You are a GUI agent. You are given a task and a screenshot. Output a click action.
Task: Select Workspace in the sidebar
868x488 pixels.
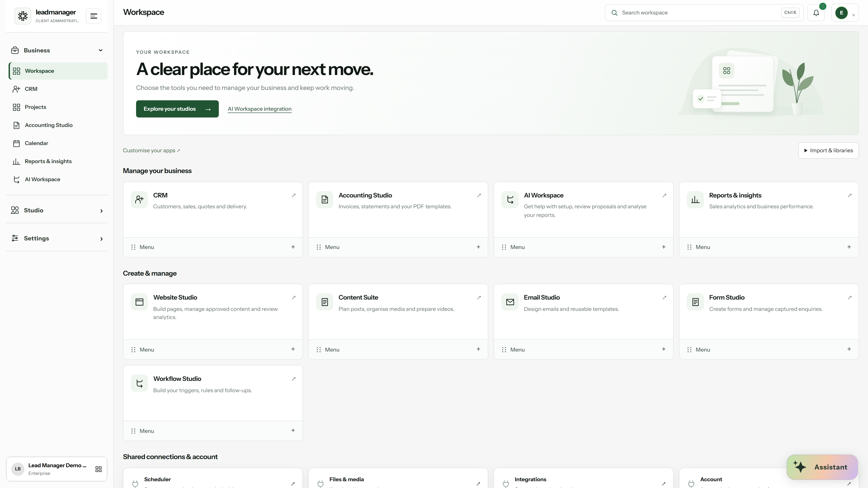coord(58,71)
